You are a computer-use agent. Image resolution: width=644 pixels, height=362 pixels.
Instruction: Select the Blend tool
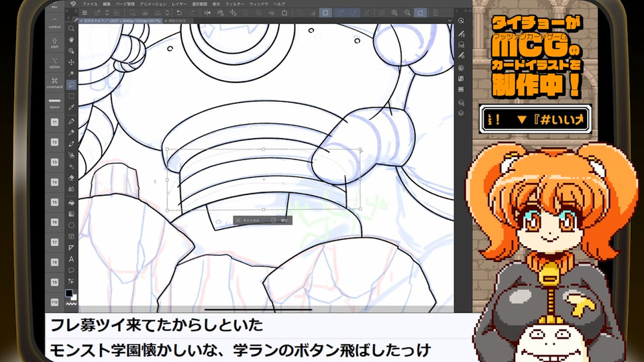point(72,189)
